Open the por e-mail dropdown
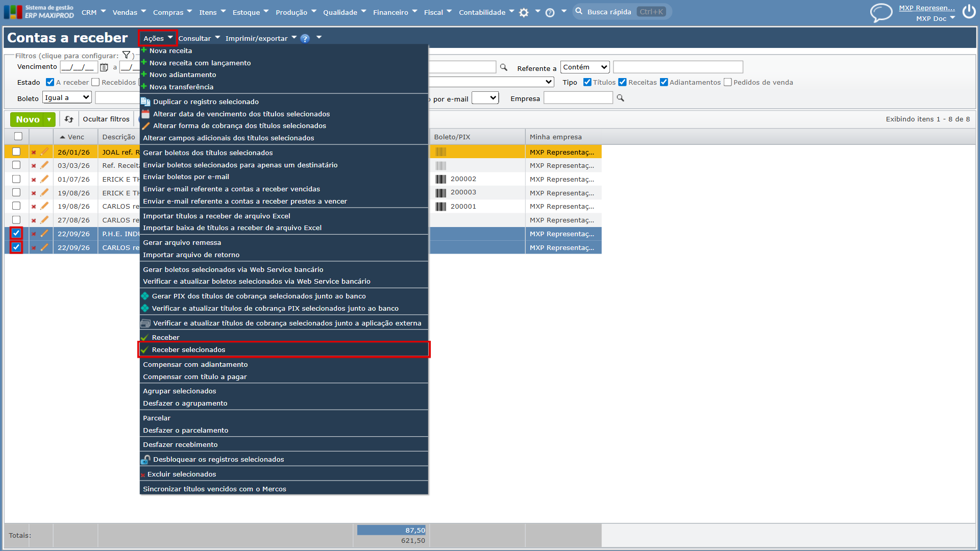Image resolution: width=980 pixels, height=551 pixels. pos(485,97)
